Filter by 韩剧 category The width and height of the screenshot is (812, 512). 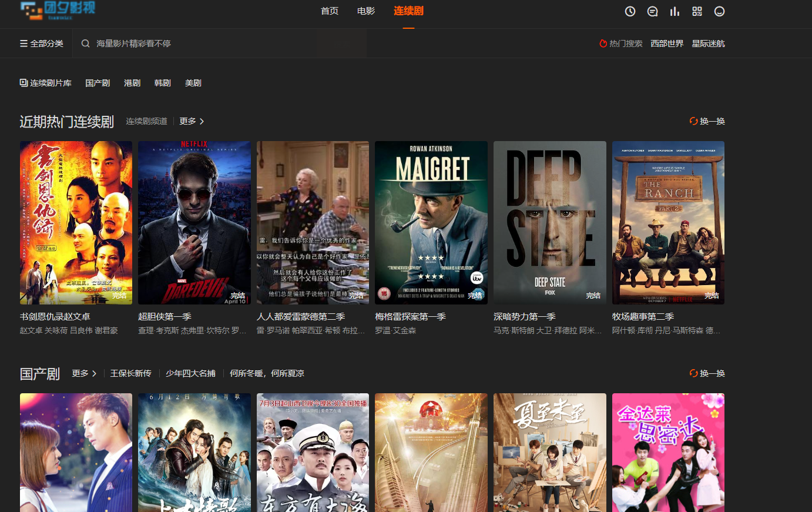tap(163, 83)
